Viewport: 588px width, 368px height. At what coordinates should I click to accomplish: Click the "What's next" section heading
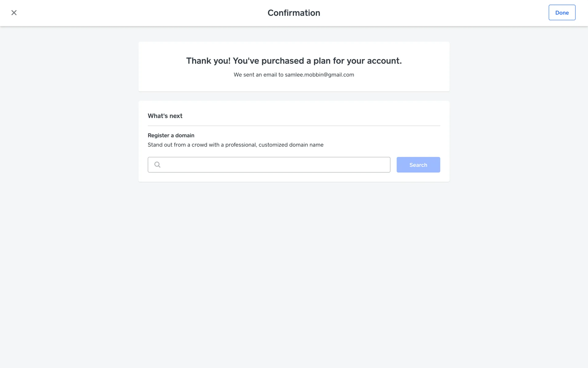165,116
